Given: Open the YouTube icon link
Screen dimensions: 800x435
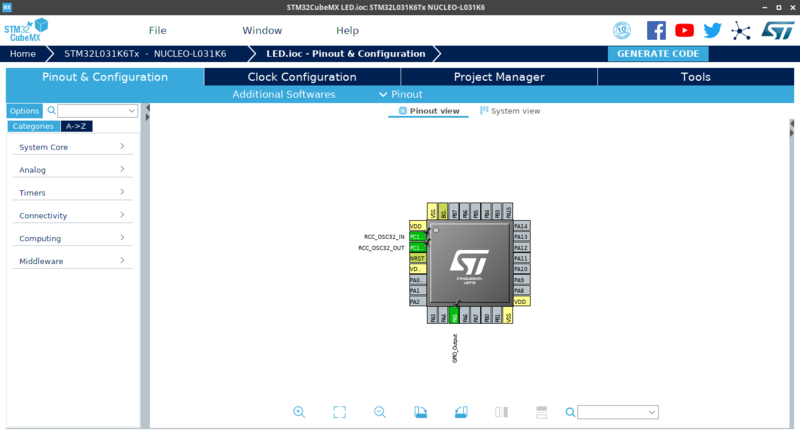Looking at the screenshot, I should coord(684,30).
